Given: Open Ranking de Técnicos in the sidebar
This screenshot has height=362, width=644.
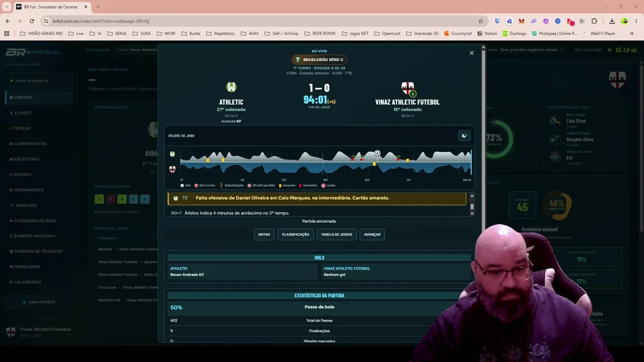Looking at the screenshot, I should (x=39, y=251).
